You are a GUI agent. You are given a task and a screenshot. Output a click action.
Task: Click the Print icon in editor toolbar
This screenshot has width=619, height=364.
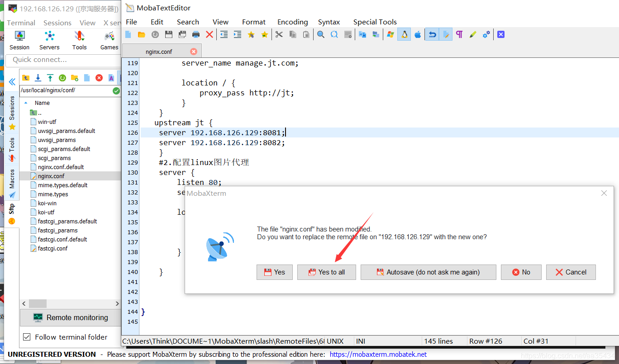coord(196,34)
